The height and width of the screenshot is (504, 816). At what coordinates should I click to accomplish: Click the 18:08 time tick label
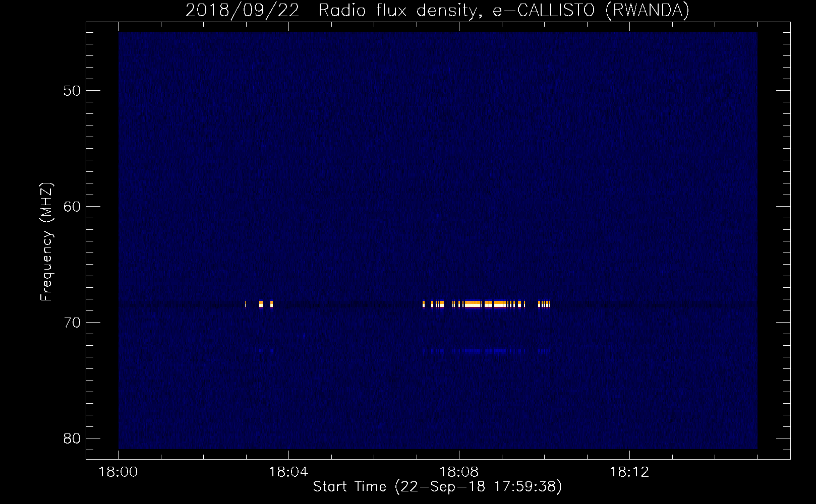click(x=459, y=472)
